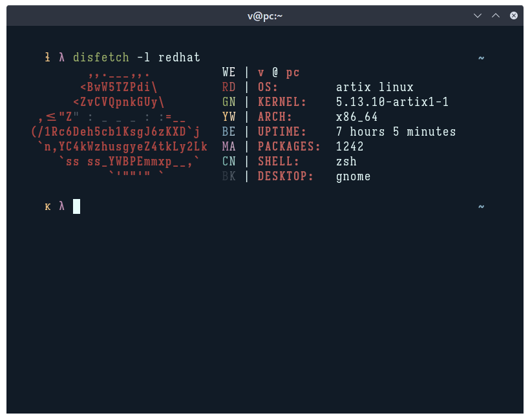Viewport: 530px width, 420px height.
Task: Click the κ character on the bottom prompt
Action: [46, 207]
